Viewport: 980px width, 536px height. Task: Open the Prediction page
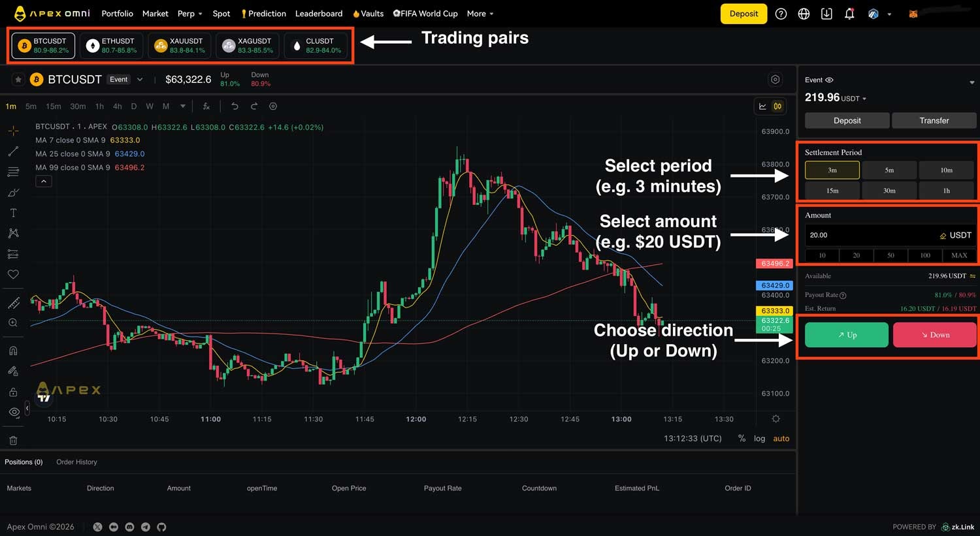tap(263, 14)
